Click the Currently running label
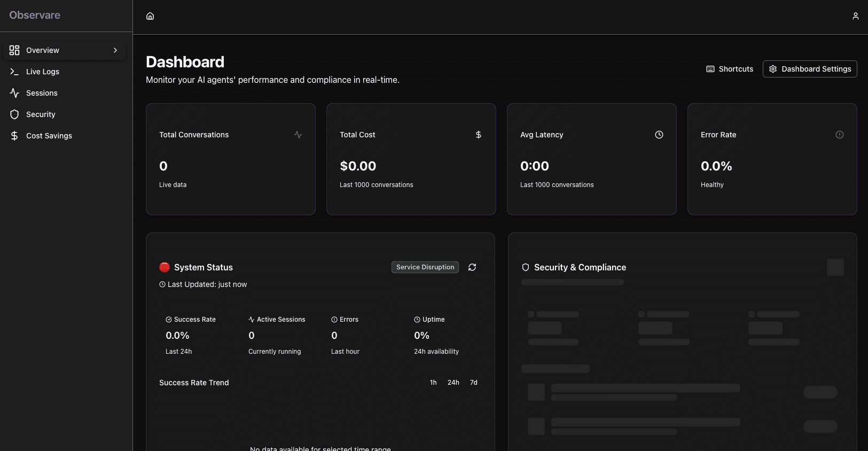 [x=275, y=352]
